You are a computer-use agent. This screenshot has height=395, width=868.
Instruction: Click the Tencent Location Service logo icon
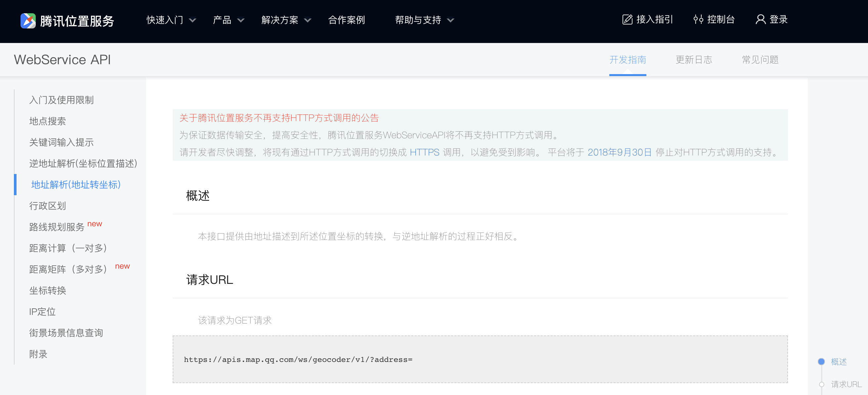coord(28,21)
